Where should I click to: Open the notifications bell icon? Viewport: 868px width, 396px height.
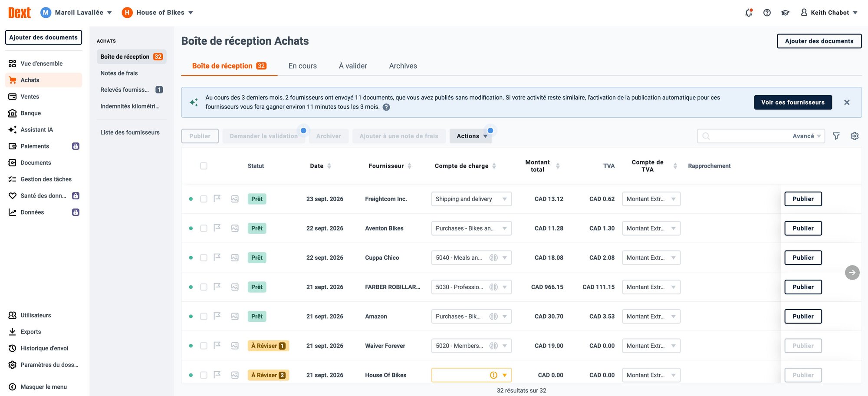coord(749,13)
